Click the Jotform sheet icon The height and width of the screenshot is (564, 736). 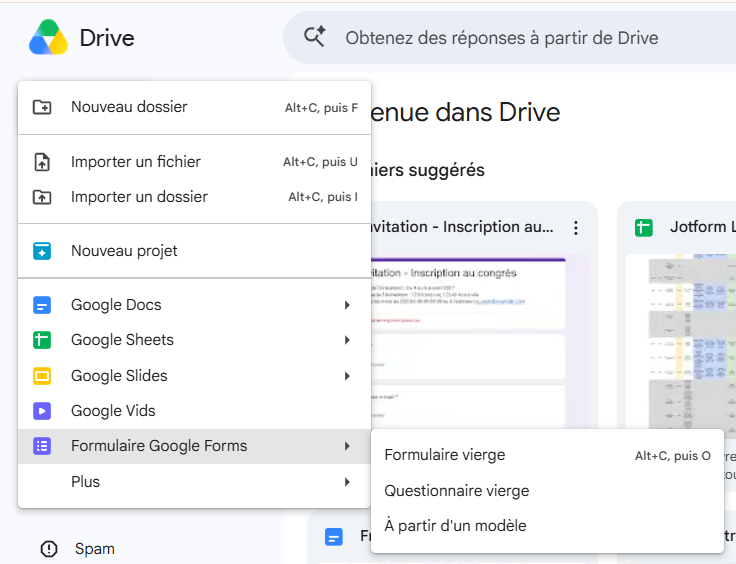(644, 228)
